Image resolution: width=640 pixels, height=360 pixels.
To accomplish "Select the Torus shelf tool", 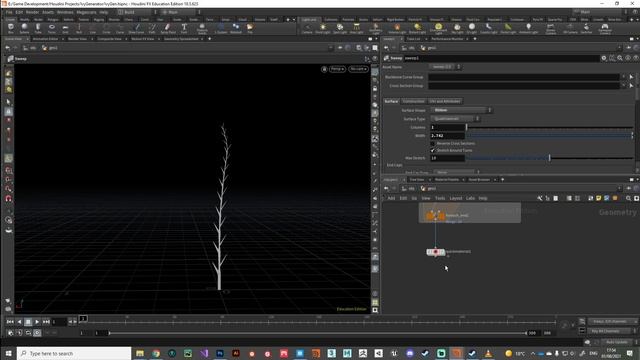I will (x=51, y=28).
